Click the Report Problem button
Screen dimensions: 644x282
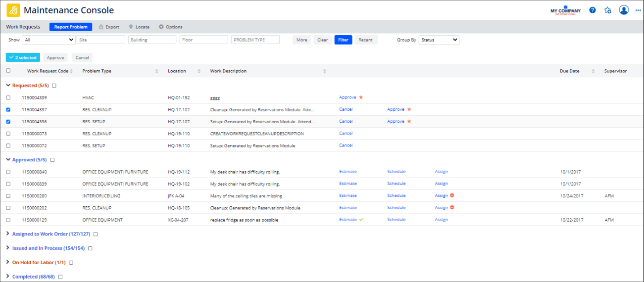(71, 27)
